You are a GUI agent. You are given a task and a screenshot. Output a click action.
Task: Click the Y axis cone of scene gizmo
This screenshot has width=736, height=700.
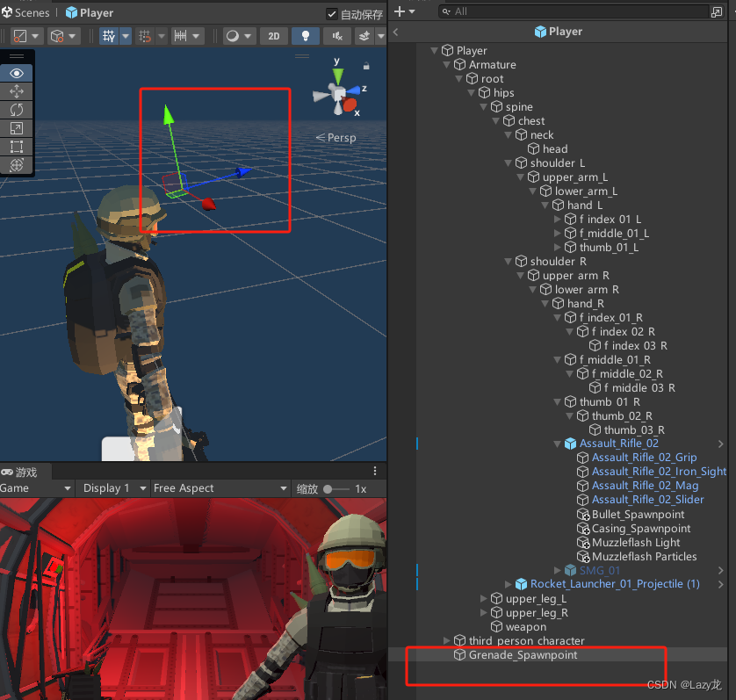[x=338, y=76]
